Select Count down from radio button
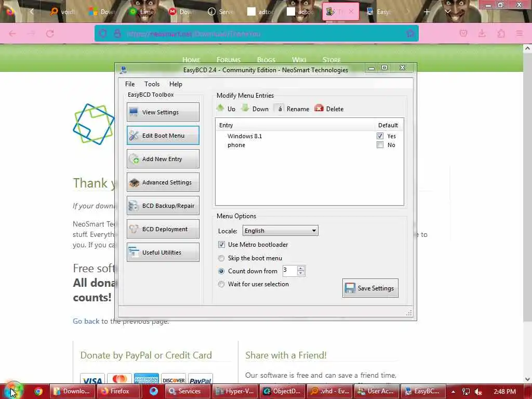The image size is (532, 399). point(221,271)
